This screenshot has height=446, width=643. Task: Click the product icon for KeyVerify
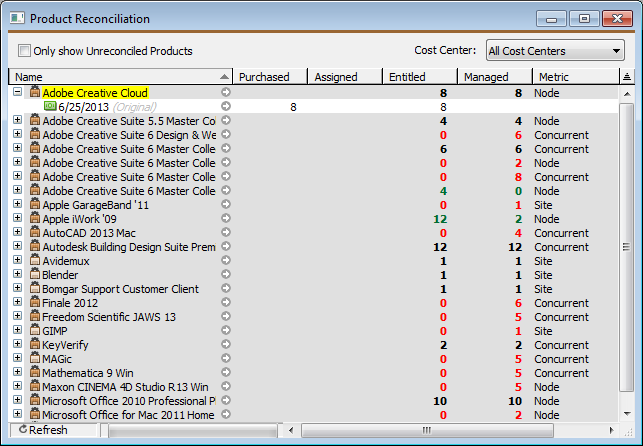click(x=35, y=344)
